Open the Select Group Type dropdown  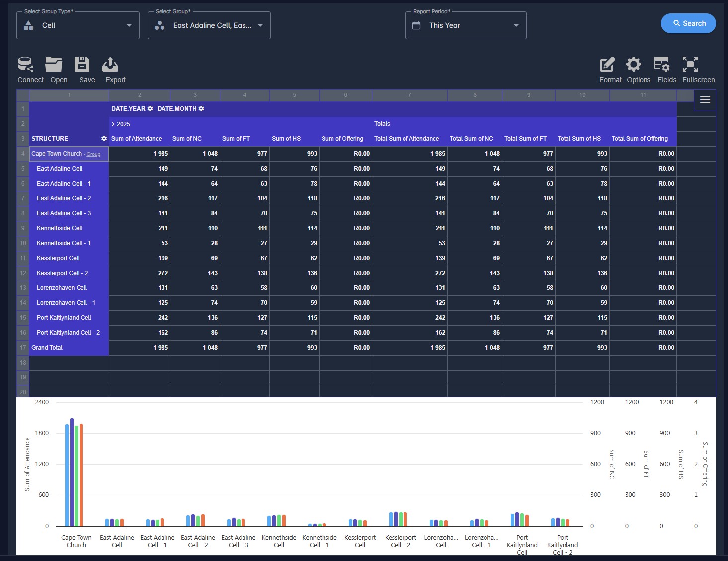pyautogui.click(x=78, y=25)
